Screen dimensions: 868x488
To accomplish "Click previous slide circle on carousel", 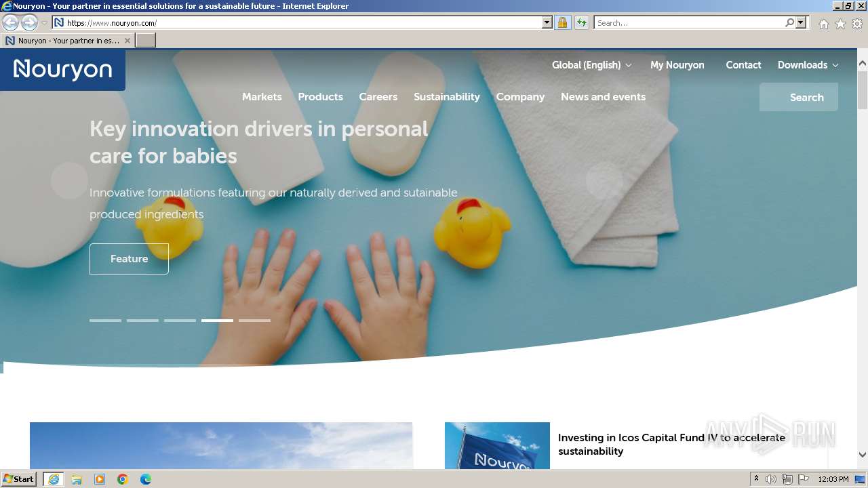I will pyautogui.click(x=69, y=180).
